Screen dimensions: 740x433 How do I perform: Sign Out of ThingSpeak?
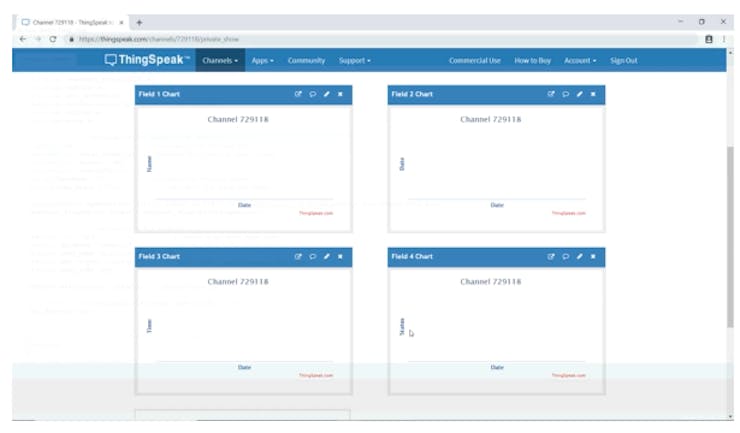click(x=623, y=60)
